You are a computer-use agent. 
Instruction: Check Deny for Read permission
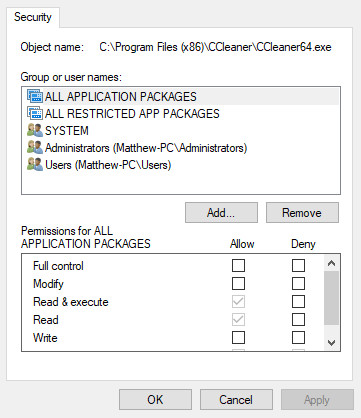coord(298,320)
